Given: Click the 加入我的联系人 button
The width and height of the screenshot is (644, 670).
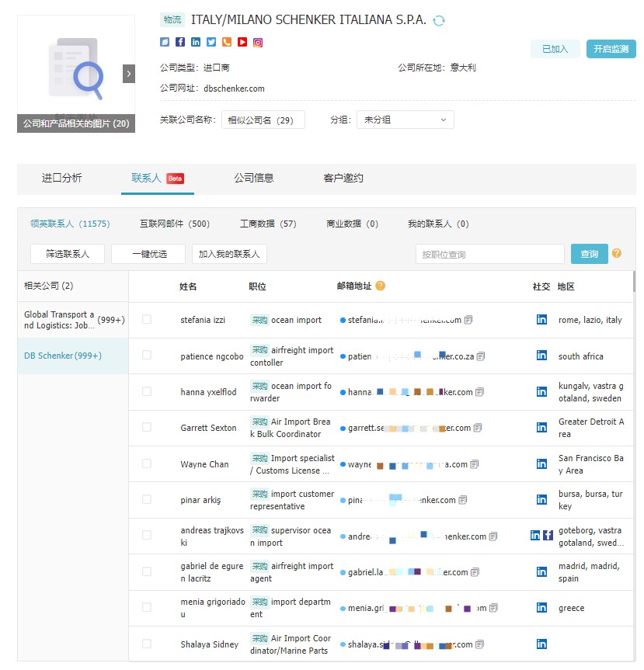Looking at the screenshot, I should pos(229,254).
